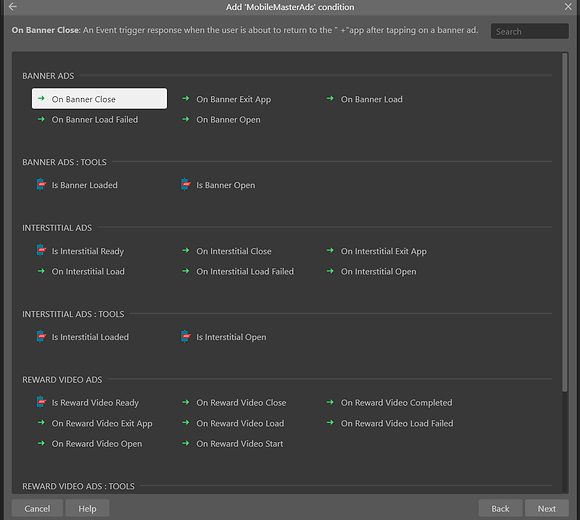Select the On Interstitial Load condition
This screenshot has width=580, height=520.
(88, 271)
